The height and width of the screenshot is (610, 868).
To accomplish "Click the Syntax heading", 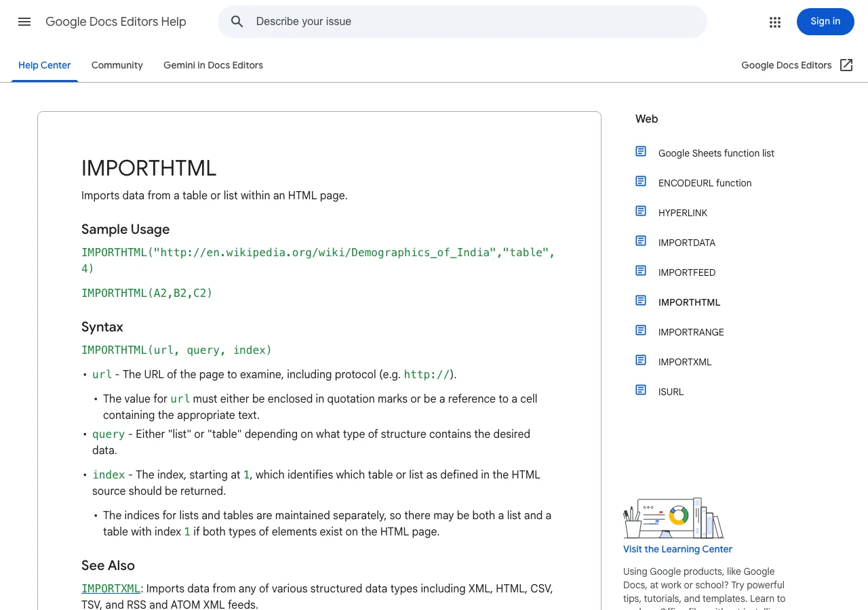I will point(102,327).
